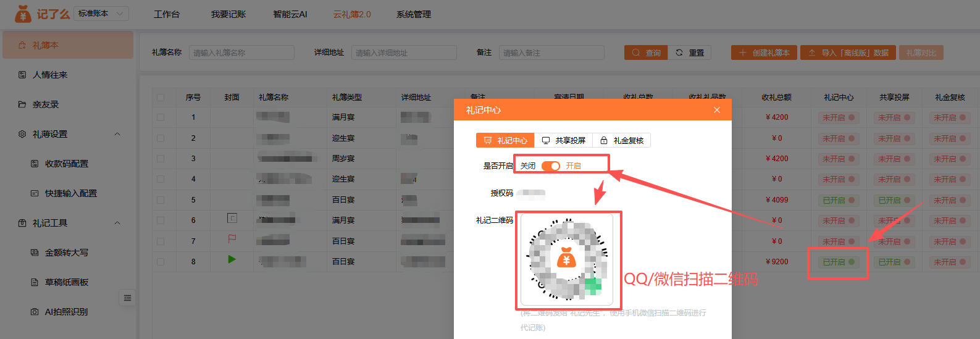Click the 创建礼簿本 button
Image resolution: width=980 pixels, height=339 pixels.
pyautogui.click(x=764, y=52)
